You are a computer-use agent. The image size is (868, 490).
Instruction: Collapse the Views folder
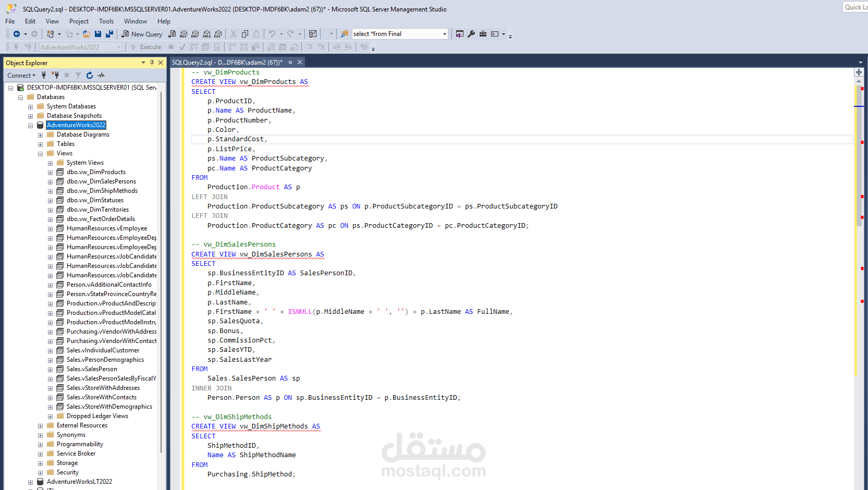[40, 154]
